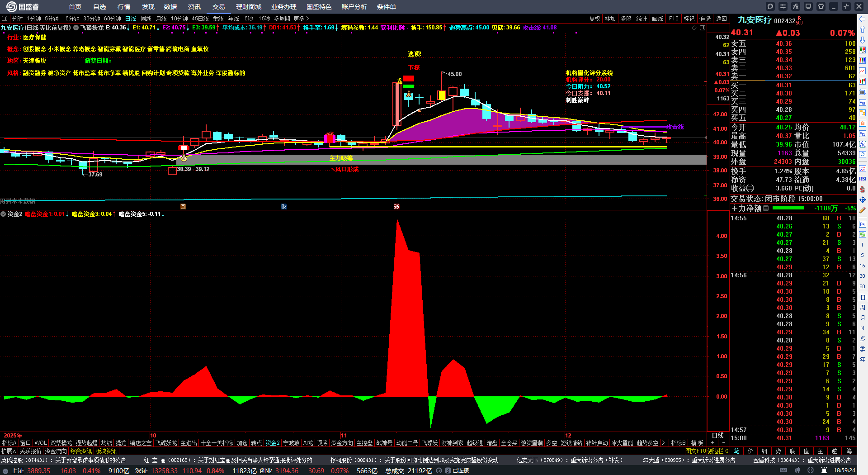Open the F10 info icon in right sidebar
Screen dimensions: 868x475
(863, 102)
